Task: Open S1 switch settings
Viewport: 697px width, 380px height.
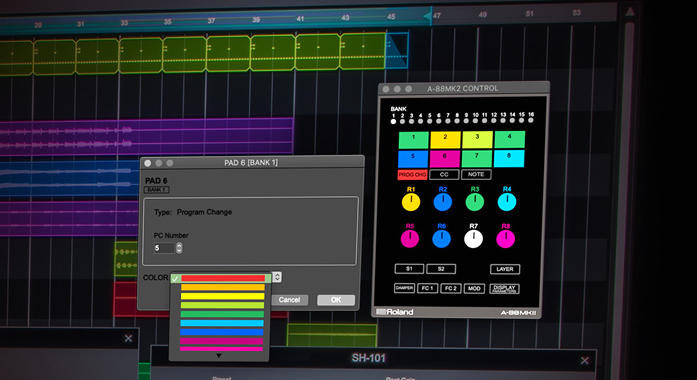Action: (409, 269)
